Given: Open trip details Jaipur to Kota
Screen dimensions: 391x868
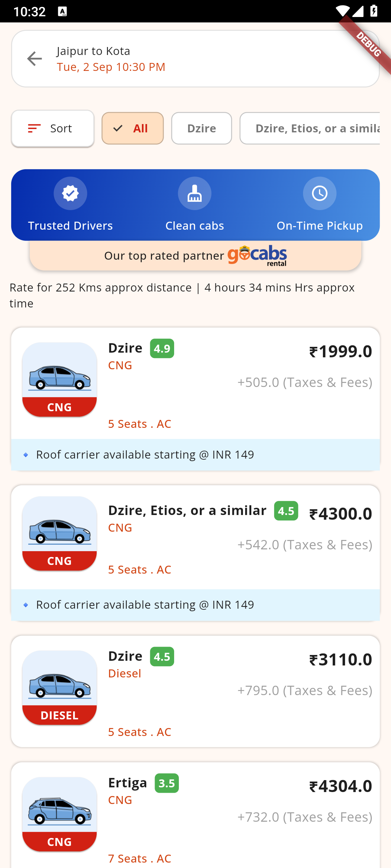Looking at the screenshot, I should tap(93, 51).
